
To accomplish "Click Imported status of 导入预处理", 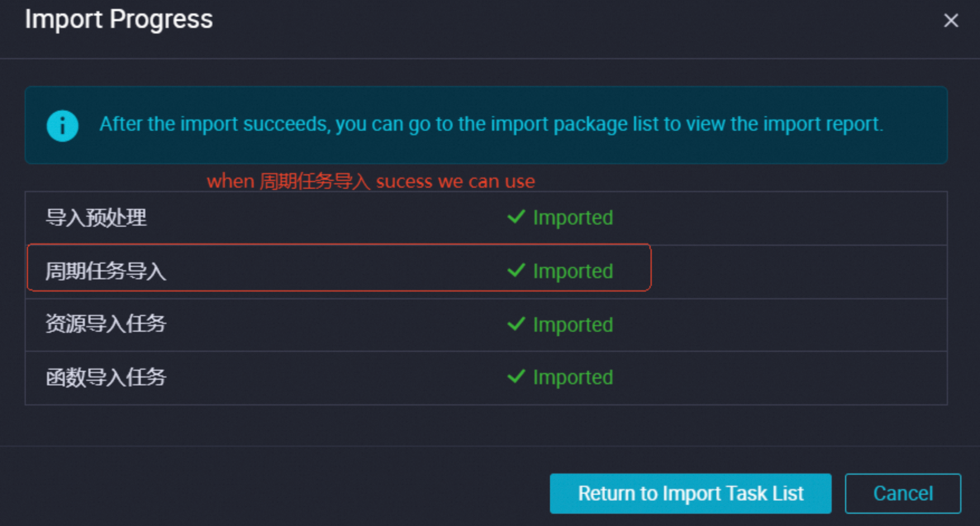I will click(573, 218).
